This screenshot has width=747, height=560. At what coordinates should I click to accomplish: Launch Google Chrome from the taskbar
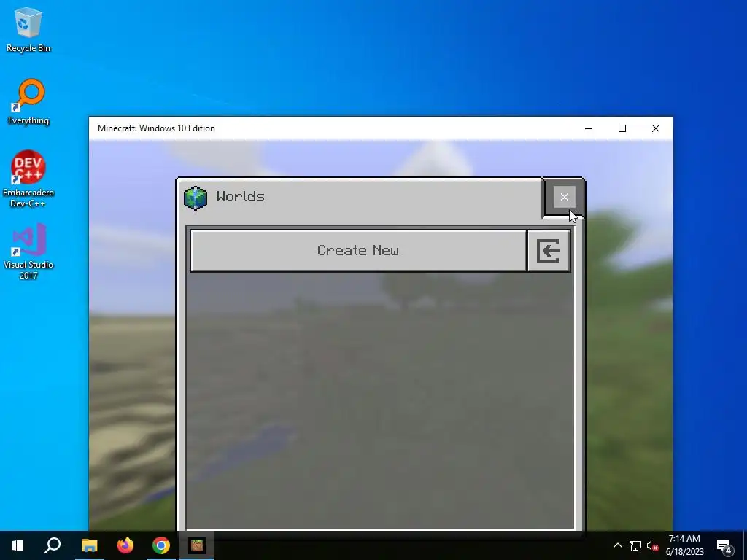pyautogui.click(x=161, y=545)
